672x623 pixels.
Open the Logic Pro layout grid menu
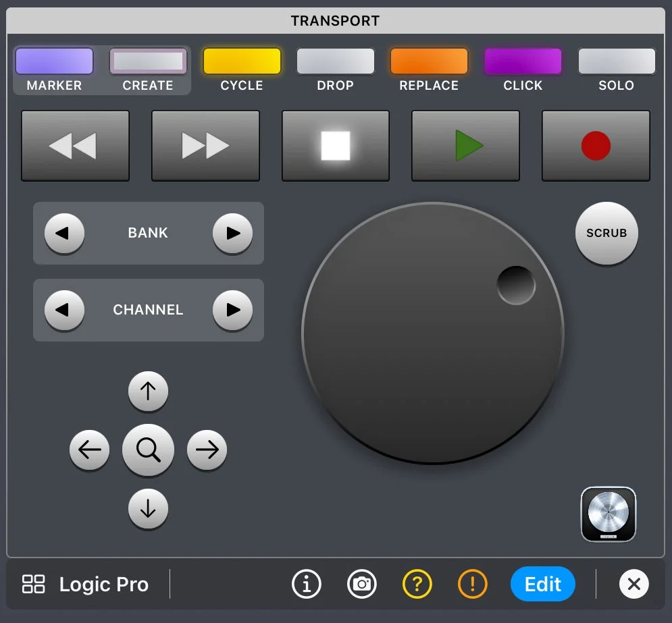33,585
